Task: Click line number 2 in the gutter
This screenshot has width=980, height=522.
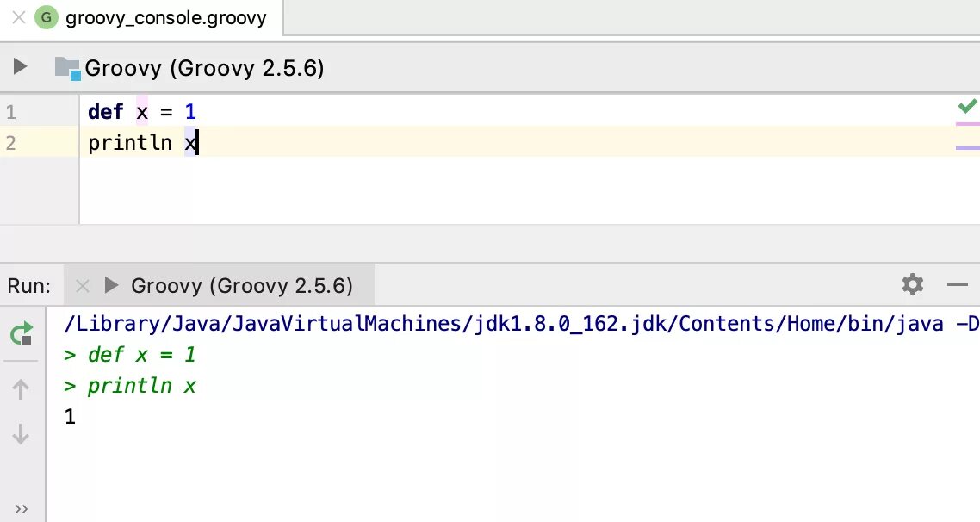Action: coord(10,142)
